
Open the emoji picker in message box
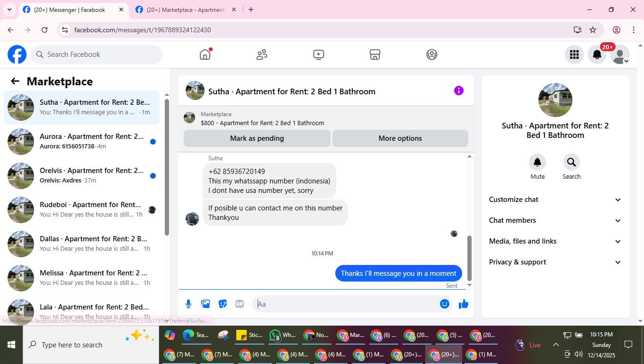tap(444, 304)
